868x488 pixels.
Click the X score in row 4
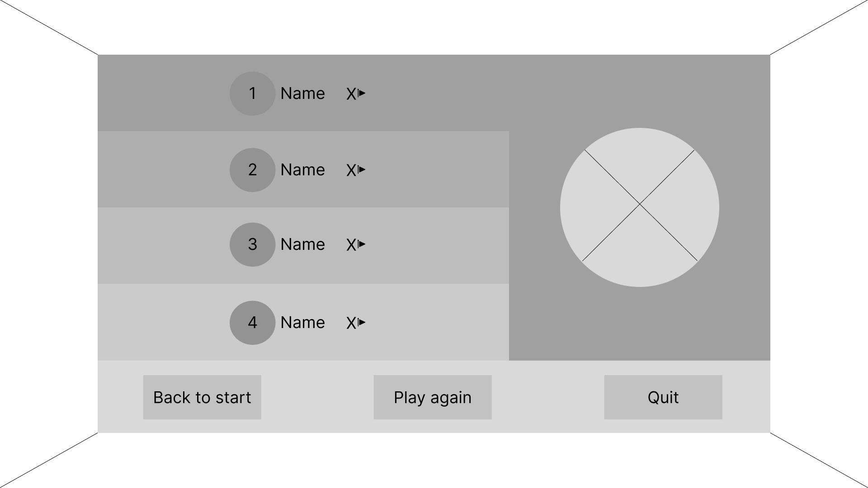(x=351, y=323)
